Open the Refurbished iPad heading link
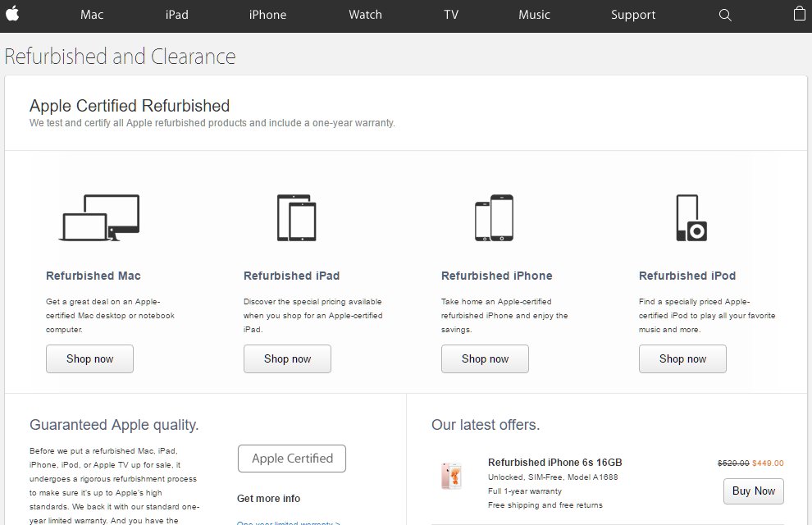 click(291, 276)
